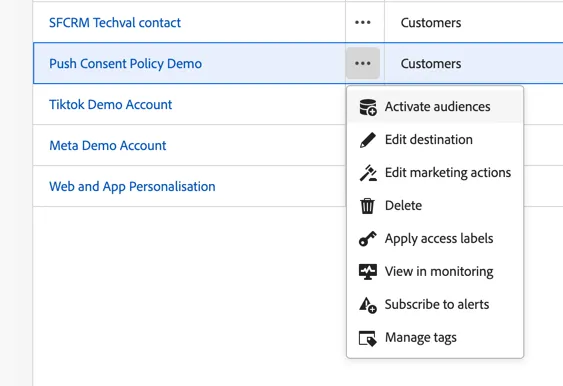Viewport: 563px width, 386px height.
Task: Open the Meta Demo Account link
Action: (108, 145)
